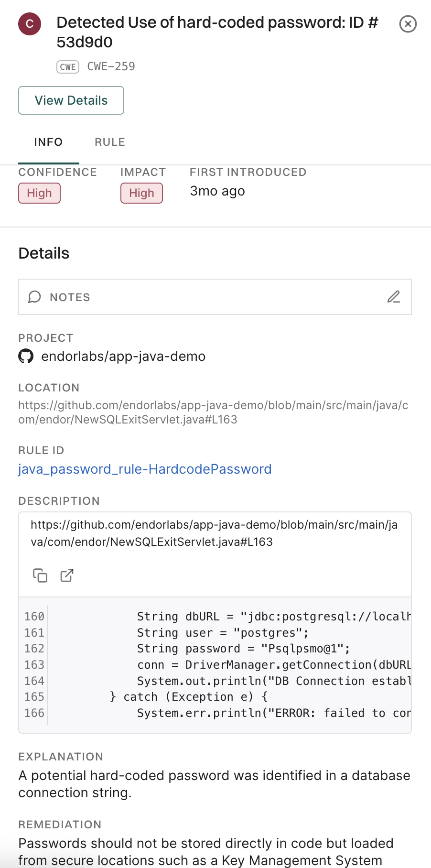
Task: Click code line 162 with hardcoded password
Action: point(243,649)
